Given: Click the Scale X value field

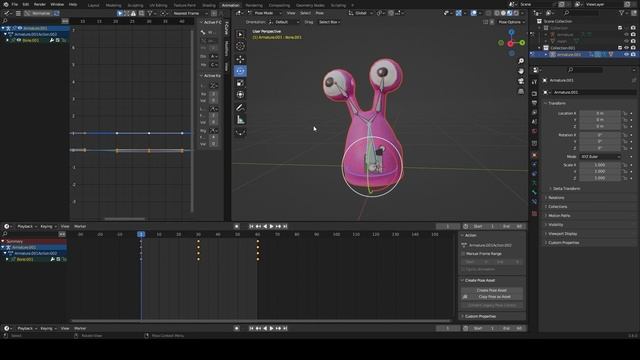Looking at the screenshot, I should click(600, 165).
